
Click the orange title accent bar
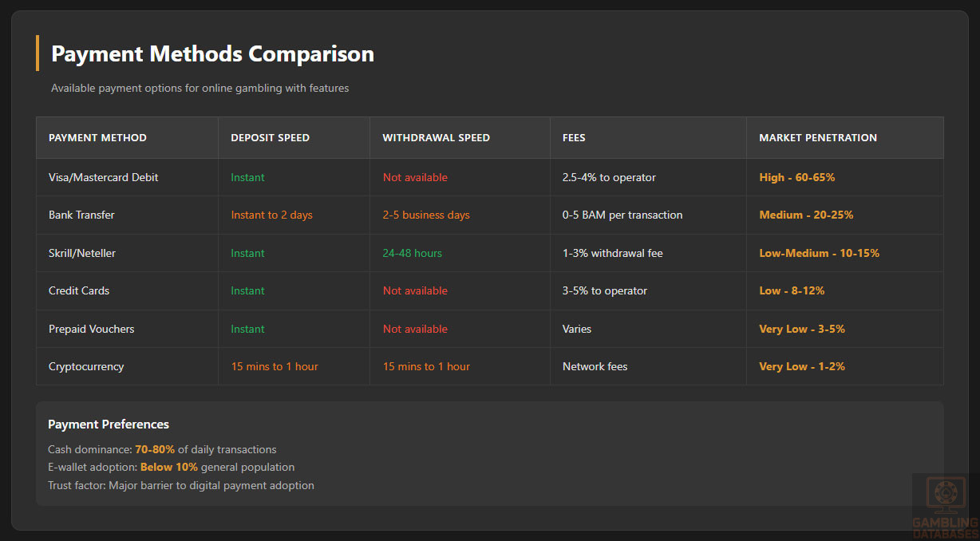tap(38, 53)
